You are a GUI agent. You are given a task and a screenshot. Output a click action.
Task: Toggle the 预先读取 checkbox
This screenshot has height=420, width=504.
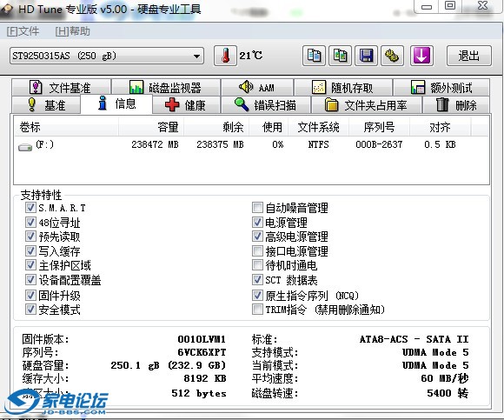tap(30, 237)
